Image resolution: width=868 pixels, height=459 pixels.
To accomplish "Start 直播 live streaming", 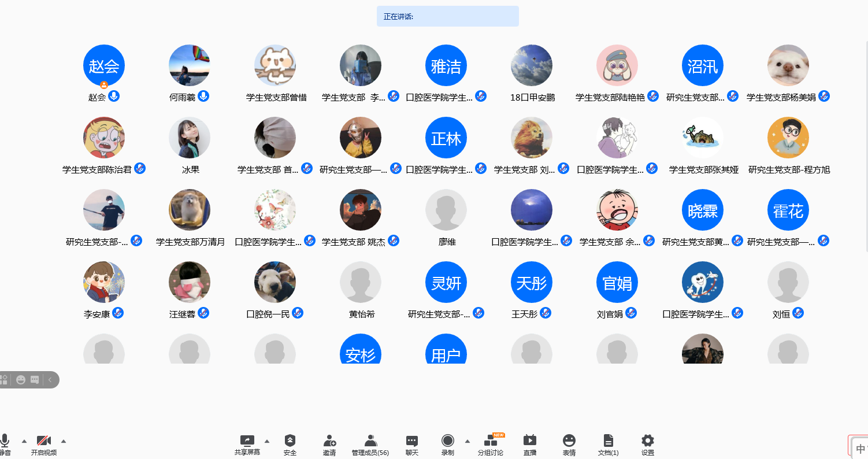I will [x=529, y=441].
